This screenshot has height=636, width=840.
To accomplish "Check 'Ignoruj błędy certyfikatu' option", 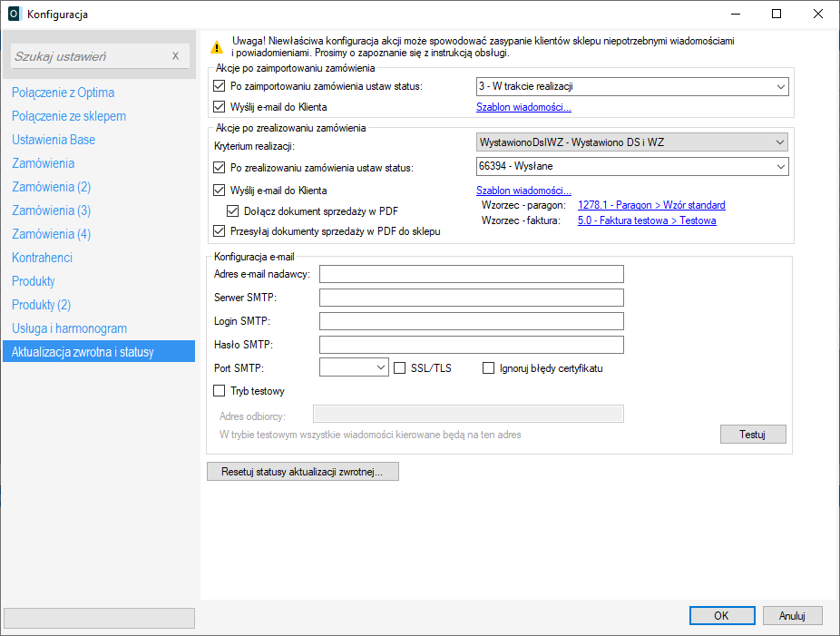I will tap(489, 368).
